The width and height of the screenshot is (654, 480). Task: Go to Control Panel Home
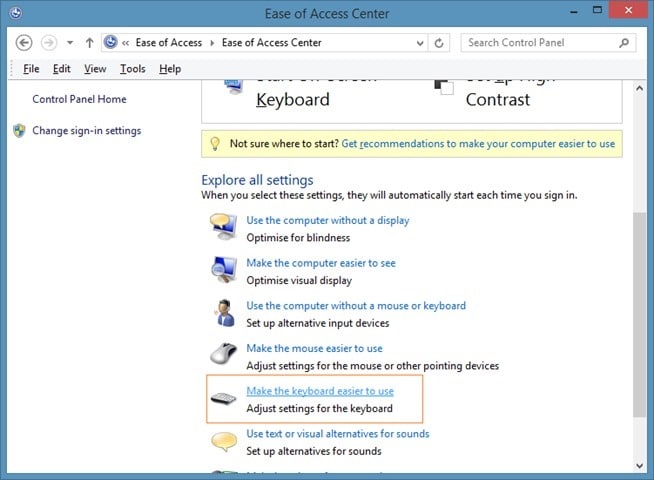[79, 99]
